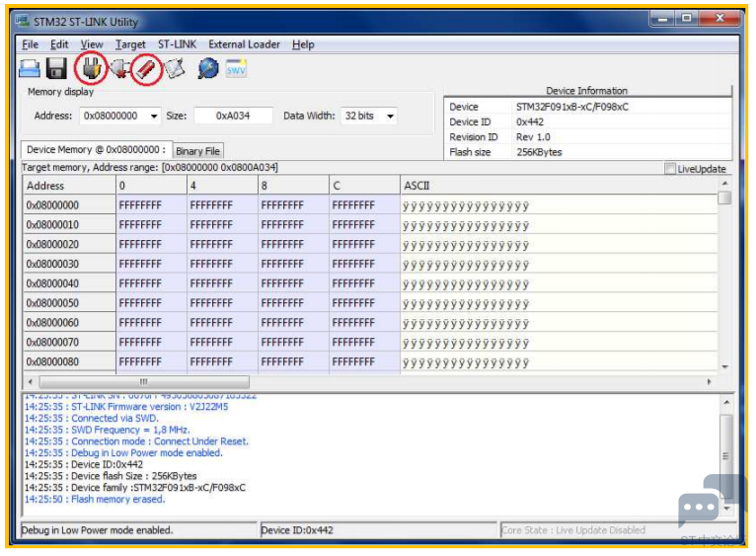Enable the LiveUpdate checkbox
This screenshot has height=556, width=756.
point(670,169)
